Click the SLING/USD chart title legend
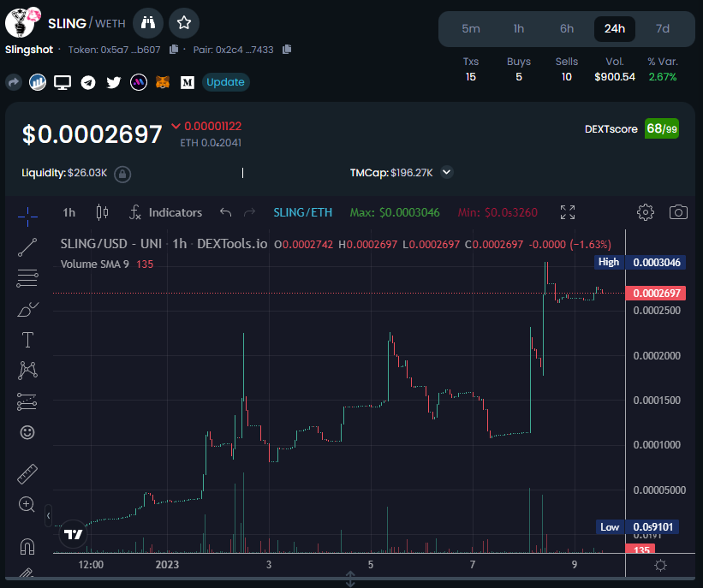Viewport: 703px width, 588px height. coord(164,244)
